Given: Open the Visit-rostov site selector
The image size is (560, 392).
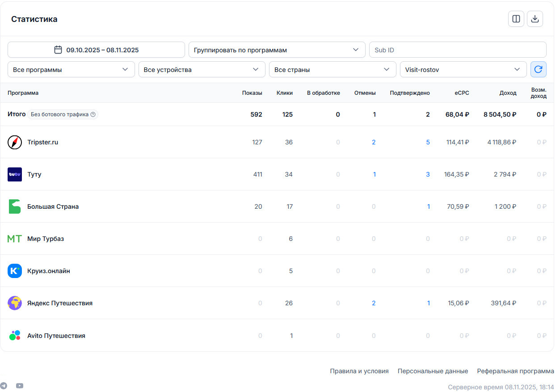Looking at the screenshot, I should point(463,70).
